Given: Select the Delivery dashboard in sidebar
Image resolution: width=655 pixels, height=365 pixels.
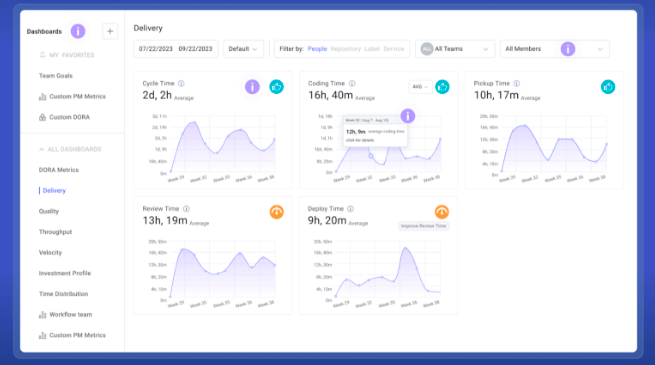Looking at the screenshot, I should click(54, 191).
